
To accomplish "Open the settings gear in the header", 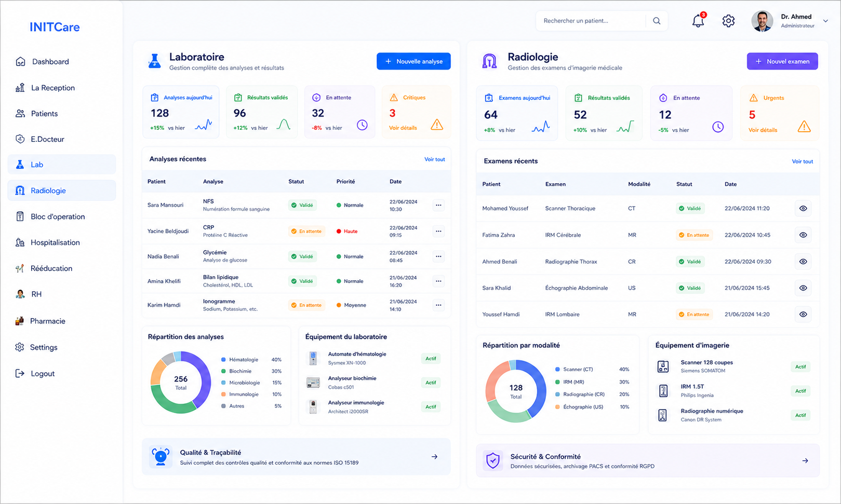I will click(x=728, y=21).
